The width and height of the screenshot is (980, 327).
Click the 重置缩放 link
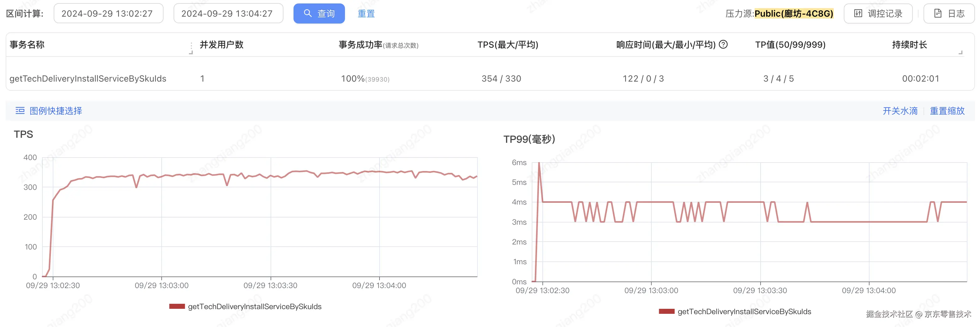pyautogui.click(x=947, y=111)
